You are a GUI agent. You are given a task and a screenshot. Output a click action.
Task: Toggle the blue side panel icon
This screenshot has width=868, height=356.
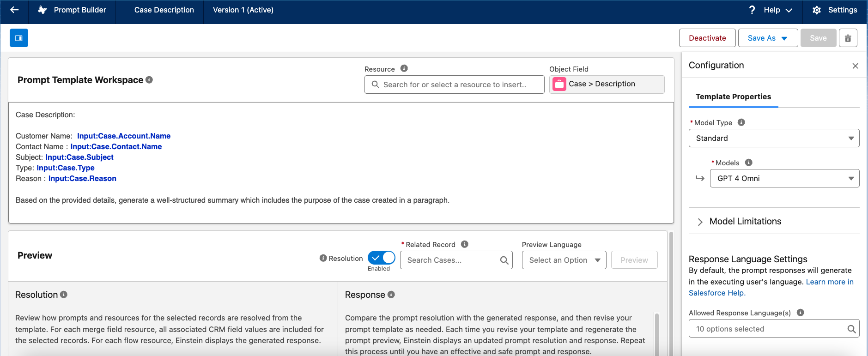tap(19, 38)
